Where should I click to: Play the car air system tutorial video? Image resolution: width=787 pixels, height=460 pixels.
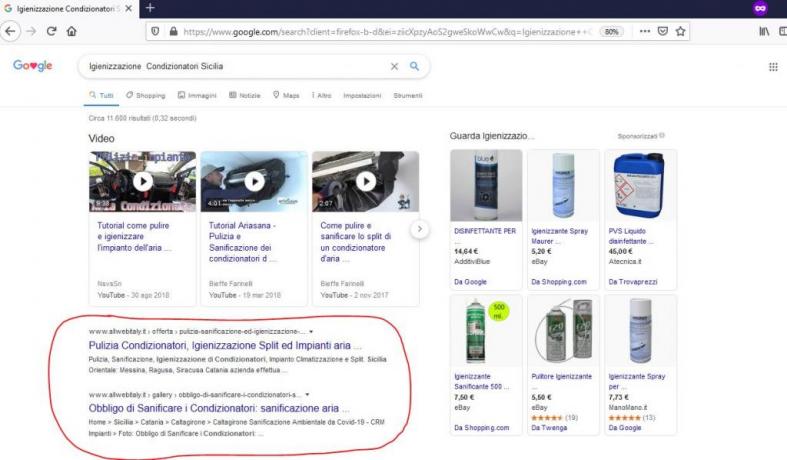[x=143, y=182]
